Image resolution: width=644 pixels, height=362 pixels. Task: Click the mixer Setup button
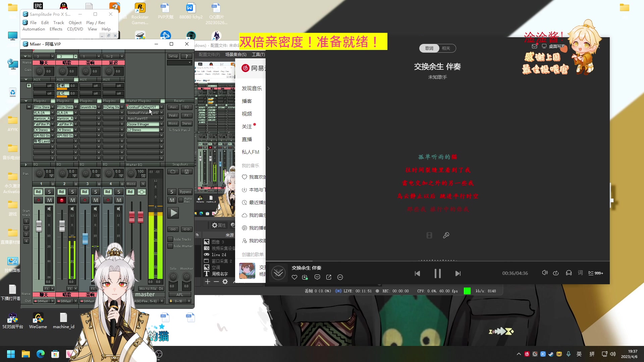(173, 56)
